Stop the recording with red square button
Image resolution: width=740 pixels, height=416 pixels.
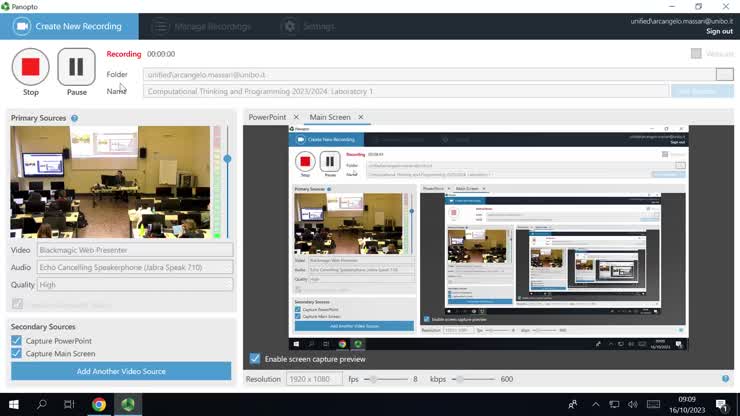[x=31, y=67]
